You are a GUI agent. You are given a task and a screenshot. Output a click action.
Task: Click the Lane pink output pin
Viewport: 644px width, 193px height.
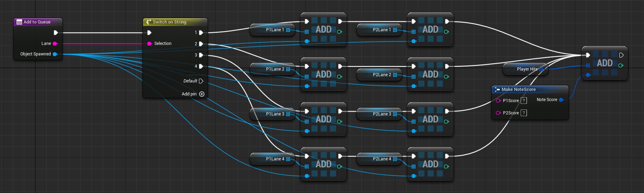point(55,44)
